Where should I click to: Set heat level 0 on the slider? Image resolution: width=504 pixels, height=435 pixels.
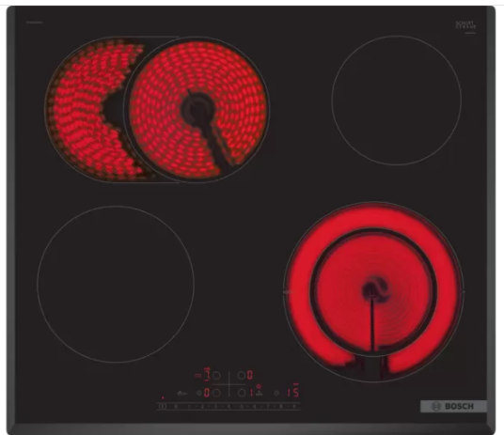(x=176, y=407)
